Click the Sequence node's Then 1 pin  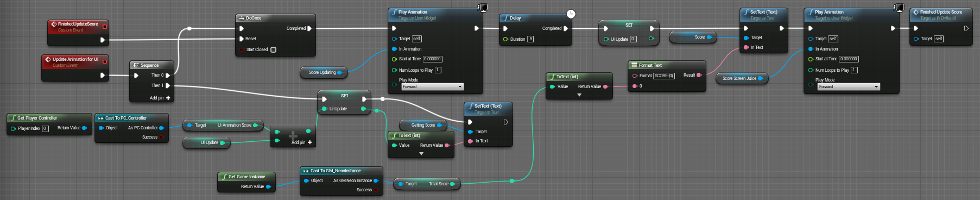click(168, 85)
